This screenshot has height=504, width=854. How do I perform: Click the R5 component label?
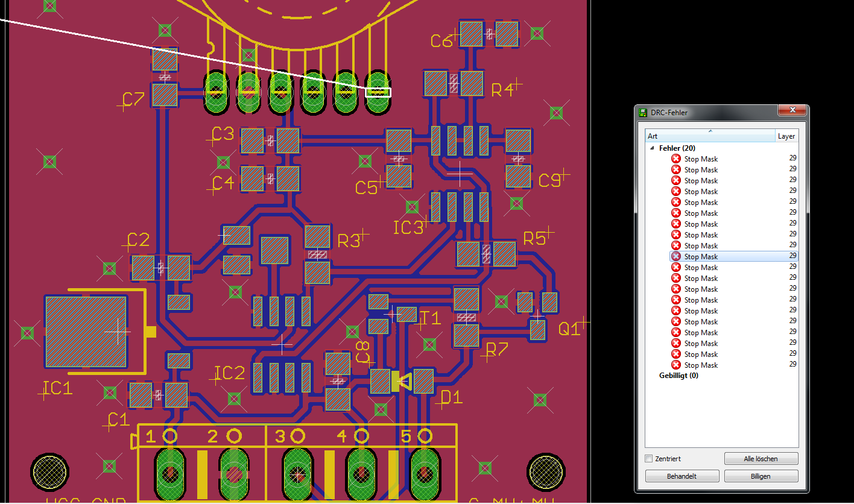[534, 239]
